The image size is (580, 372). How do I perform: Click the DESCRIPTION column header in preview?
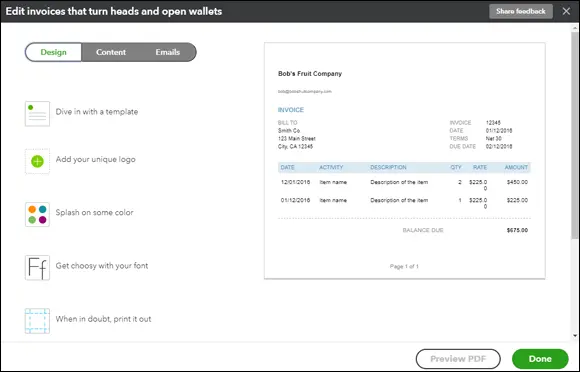click(388, 168)
